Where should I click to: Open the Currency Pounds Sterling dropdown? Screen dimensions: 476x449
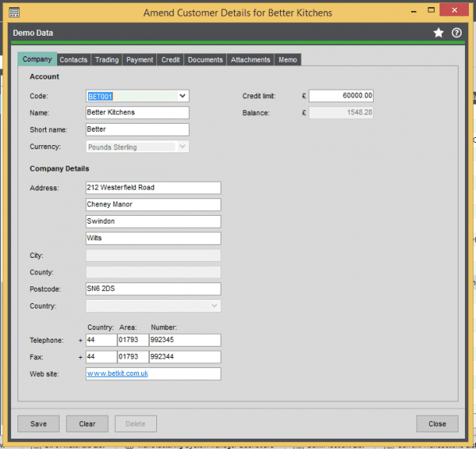point(137,147)
